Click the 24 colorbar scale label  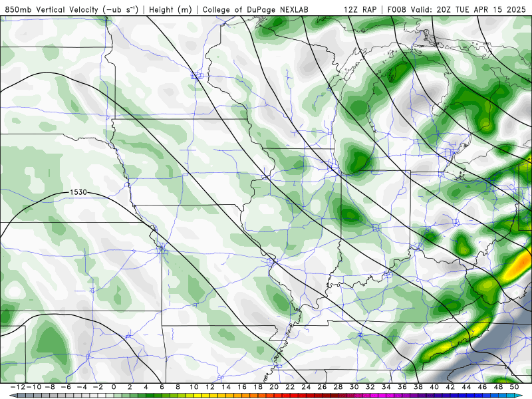[x=306, y=387]
